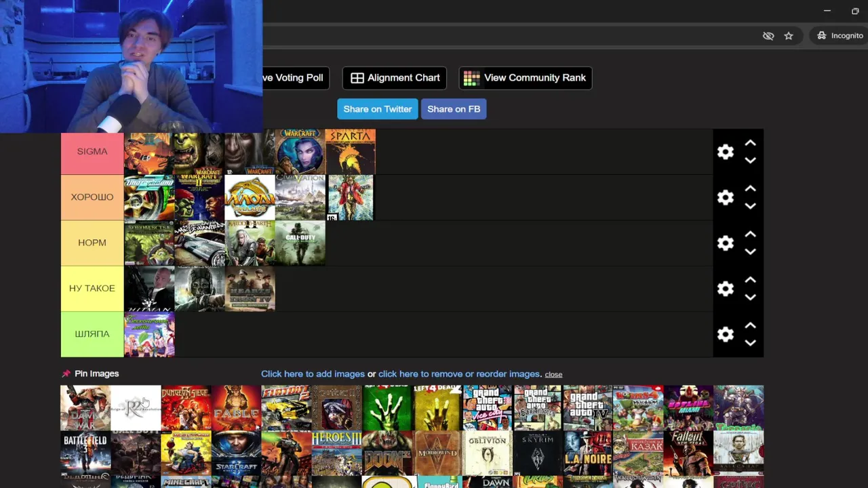Pick the Fable cover
The image size is (868, 488).
click(236, 408)
